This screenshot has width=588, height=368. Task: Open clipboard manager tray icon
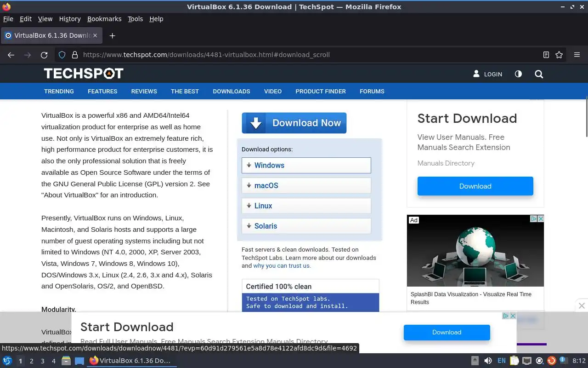coord(514,361)
